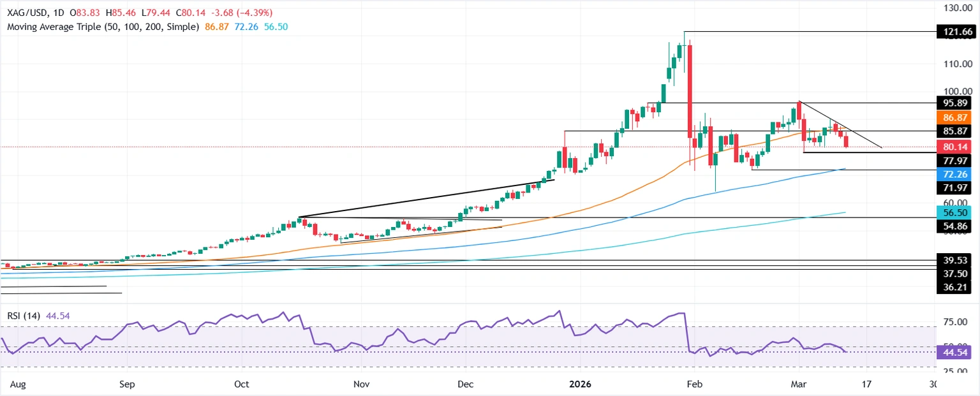Click the purple 44.54 RSI value tag
Image resolution: width=980 pixels, height=396 pixels.
pyautogui.click(x=954, y=353)
